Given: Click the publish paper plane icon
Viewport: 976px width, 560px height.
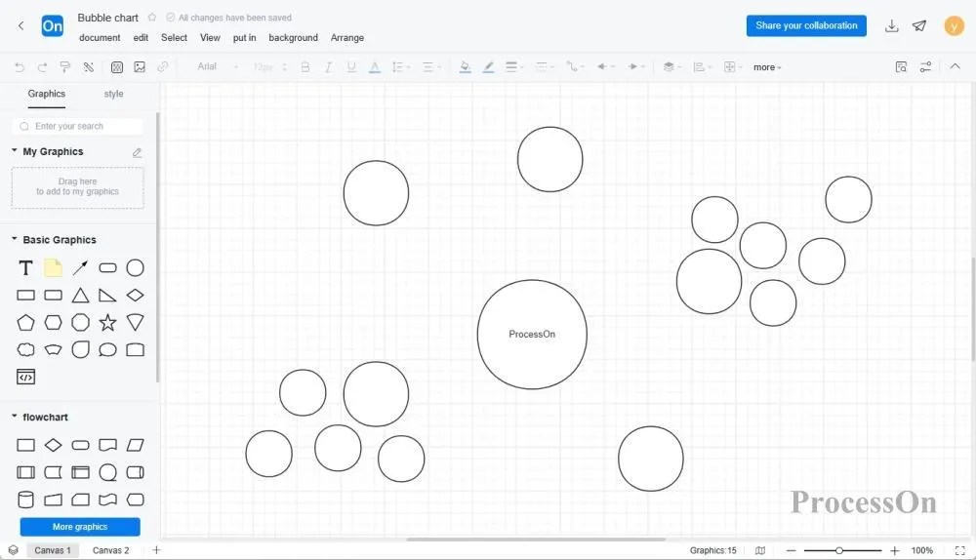Looking at the screenshot, I should tap(919, 26).
